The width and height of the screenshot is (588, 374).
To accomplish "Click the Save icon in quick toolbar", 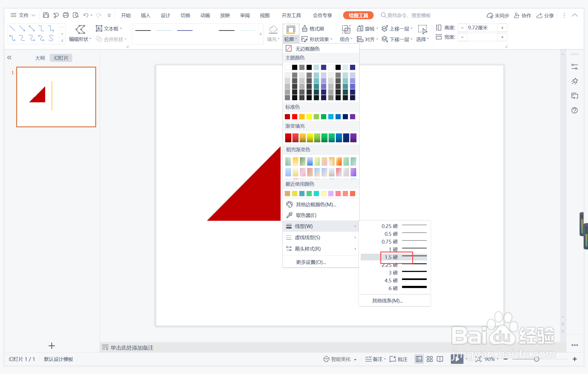I will [x=46, y=15].
